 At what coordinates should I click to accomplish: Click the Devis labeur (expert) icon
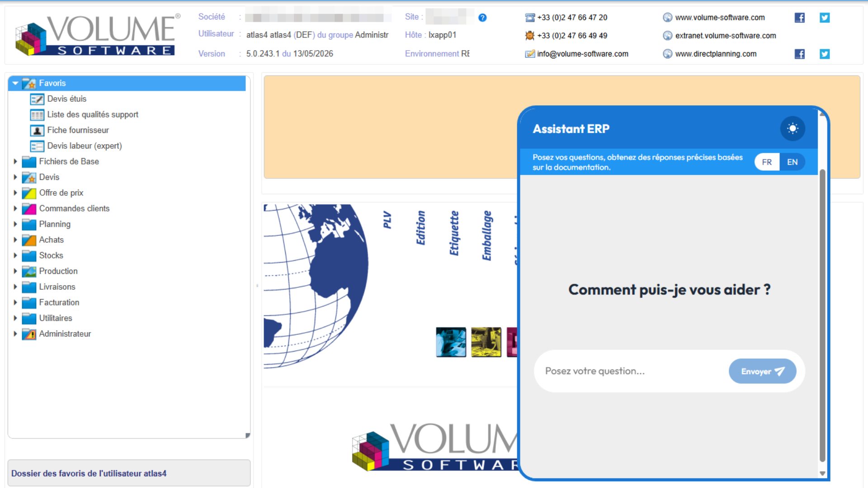click(x=37, y=146)
